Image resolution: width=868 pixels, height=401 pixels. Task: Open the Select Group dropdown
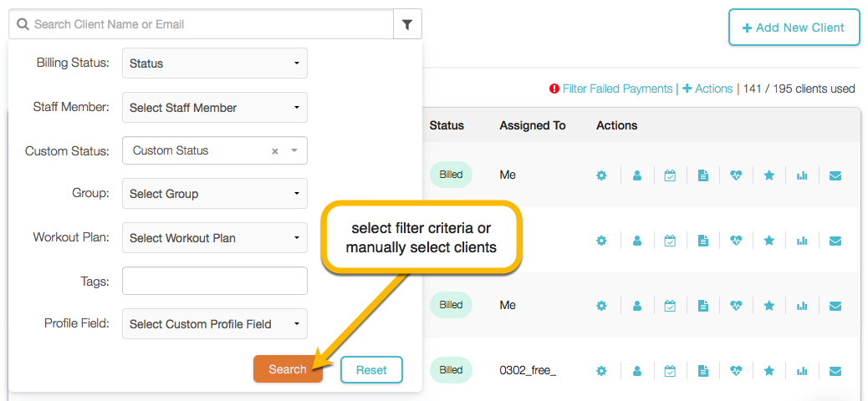pyautogui.click(x=215, y=194)
